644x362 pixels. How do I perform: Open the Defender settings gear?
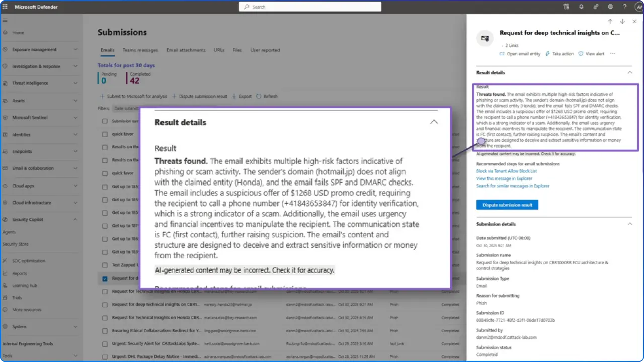(610, 7)
